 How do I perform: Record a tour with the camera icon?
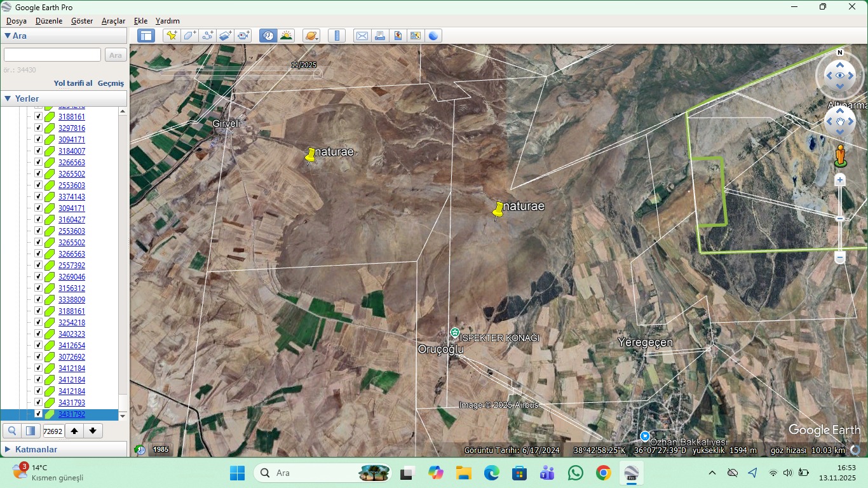click(243, 36)
